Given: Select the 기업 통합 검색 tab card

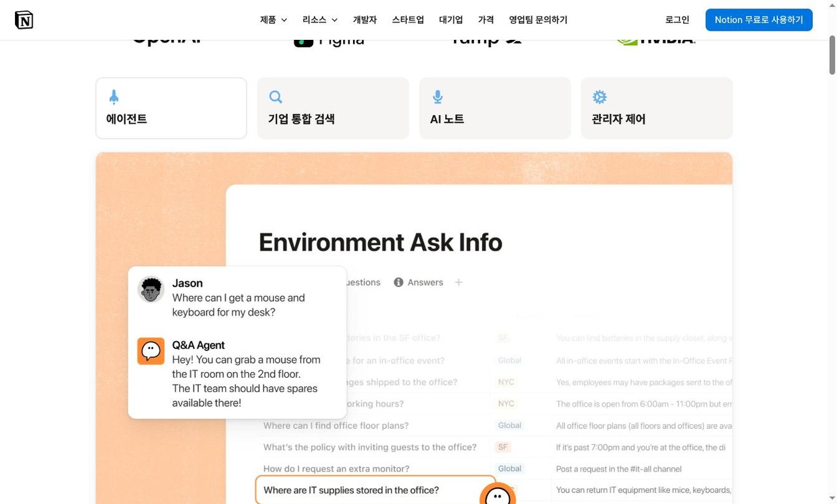Looking at the screenshot, I should [333, 109].
